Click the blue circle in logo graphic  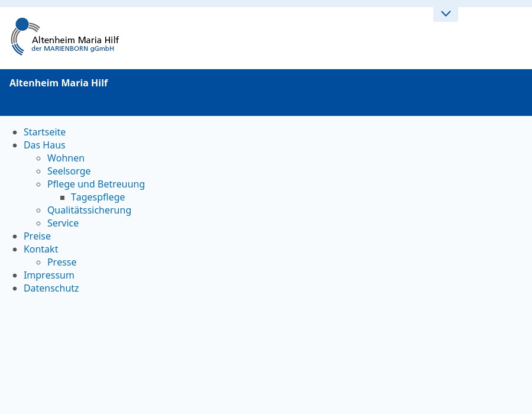(x=22, y=24)
